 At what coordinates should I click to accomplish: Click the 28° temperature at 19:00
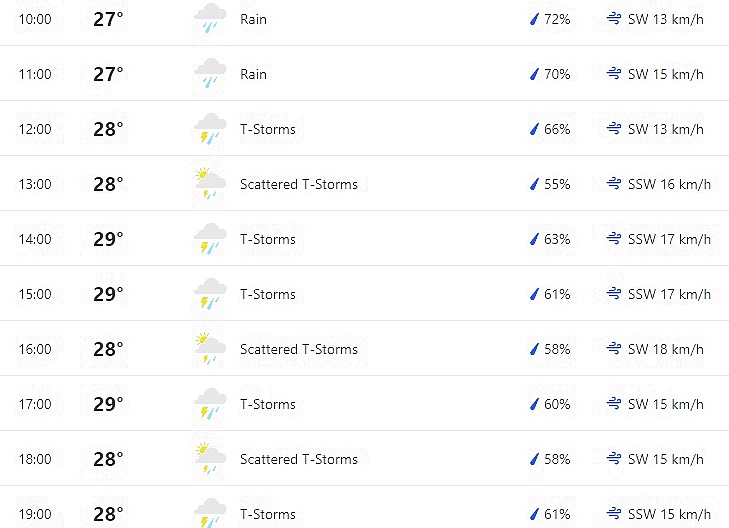coord(108,514)
